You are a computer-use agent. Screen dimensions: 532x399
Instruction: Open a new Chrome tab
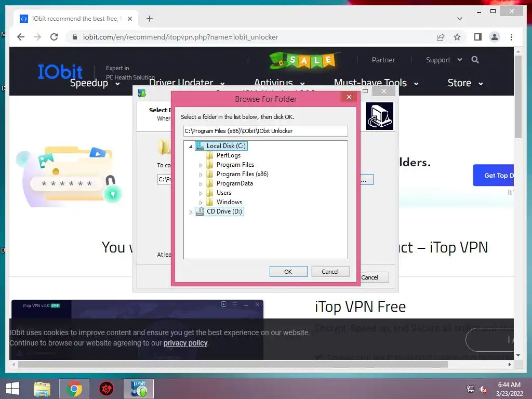[150, 19]
